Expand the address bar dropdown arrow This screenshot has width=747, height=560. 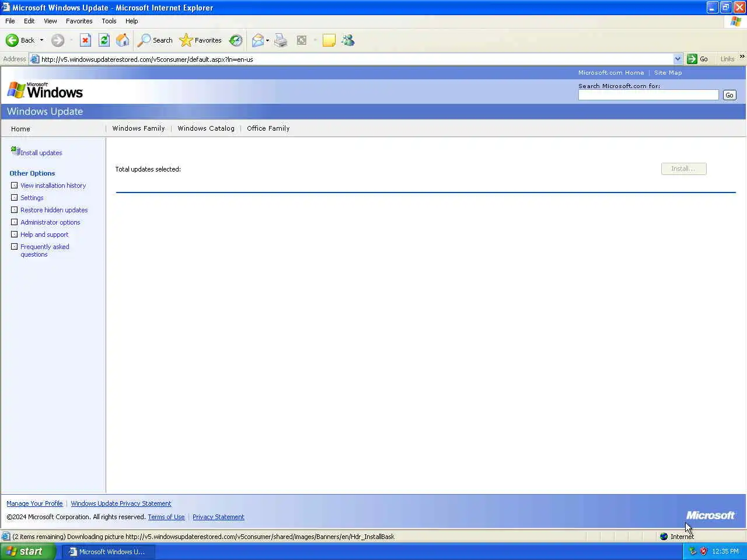(x=678, y=59)
